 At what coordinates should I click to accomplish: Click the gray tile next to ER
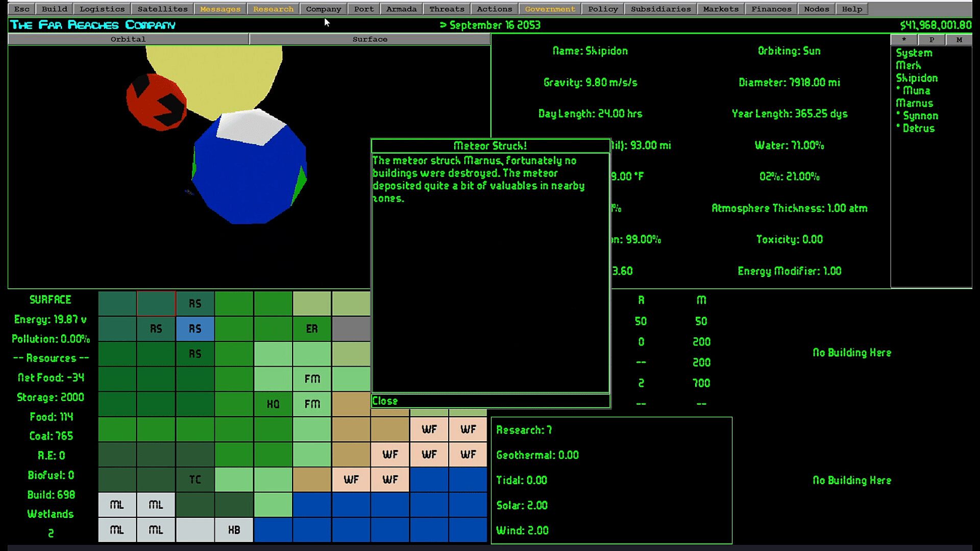pyautogui.click(x=351, y=329)
